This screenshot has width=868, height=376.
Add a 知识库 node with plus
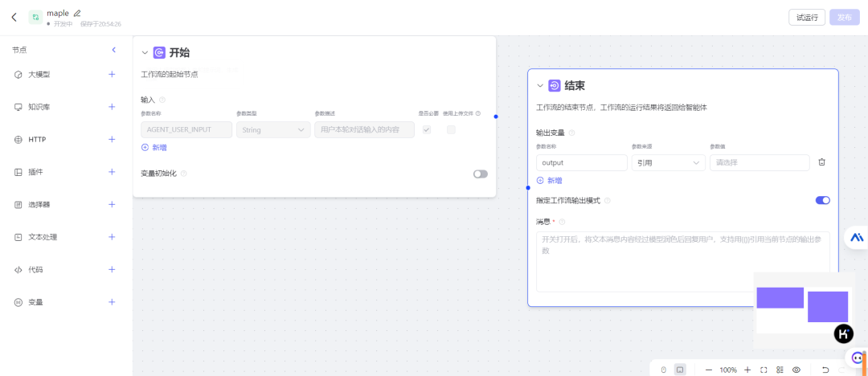coord(112,107)
